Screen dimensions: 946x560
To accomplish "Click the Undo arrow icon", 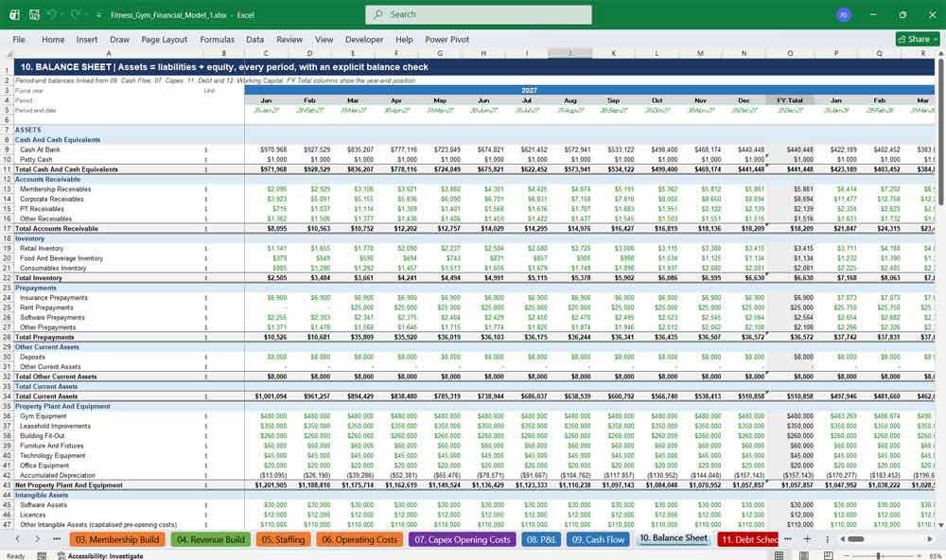I will 52,14.
